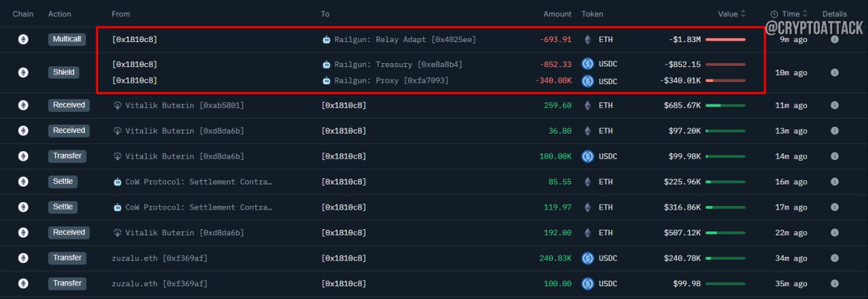The width and height of the screenshot is (868, 299).
Task: Open CoW Protocol link in the 85.55 ETH row
Action: point(199,182)
